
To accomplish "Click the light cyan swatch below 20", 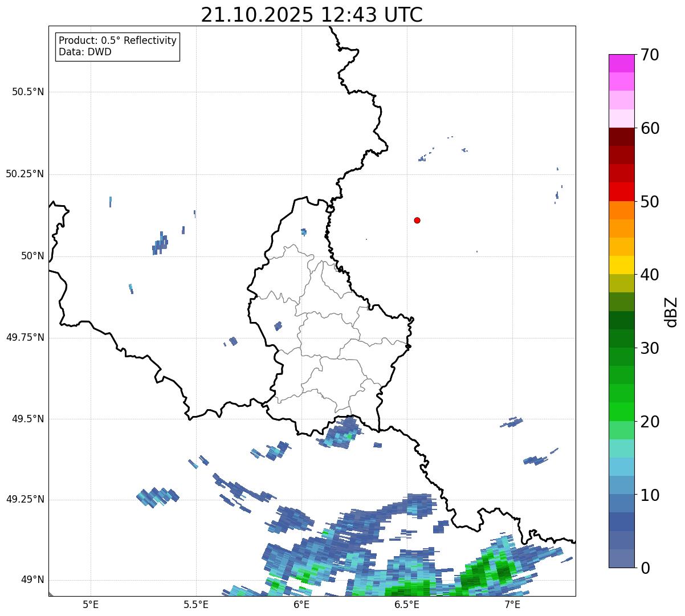I will tap(621, 449).
